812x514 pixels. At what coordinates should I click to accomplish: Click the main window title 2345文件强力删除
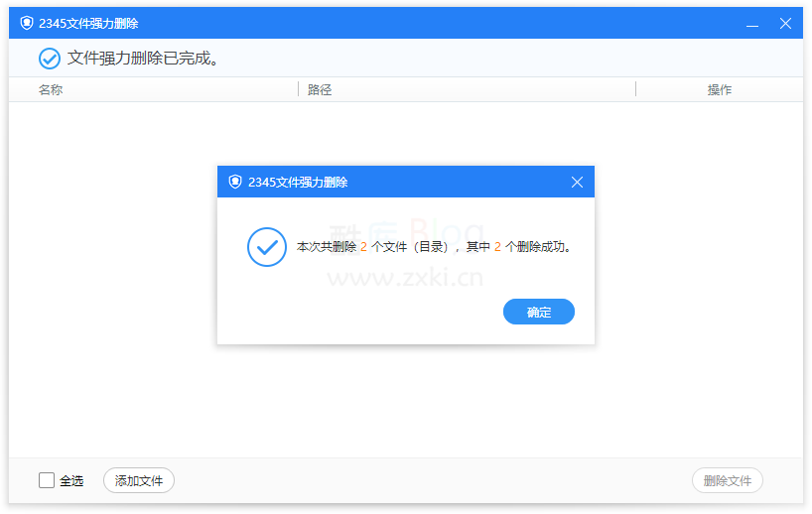[x=88, y=23]
